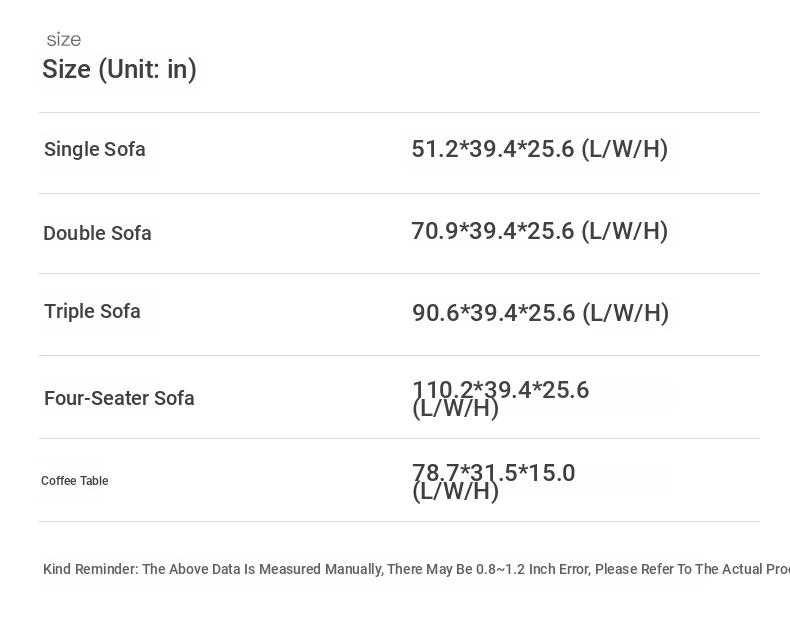
Task: Click the (L/W/H) text under Coffee Table dimensions
Action: 455,492
